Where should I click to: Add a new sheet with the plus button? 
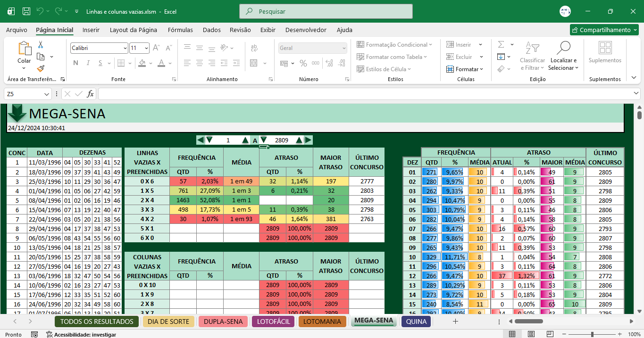[455, 322]
